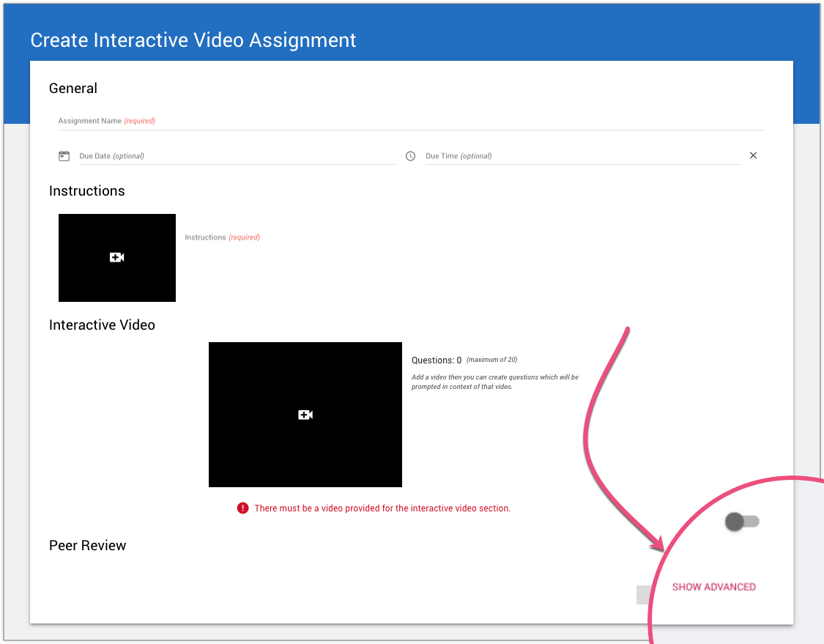Click the 'Interactive Video' section heading
Screen dimensions: 824x644
[102, 325]
